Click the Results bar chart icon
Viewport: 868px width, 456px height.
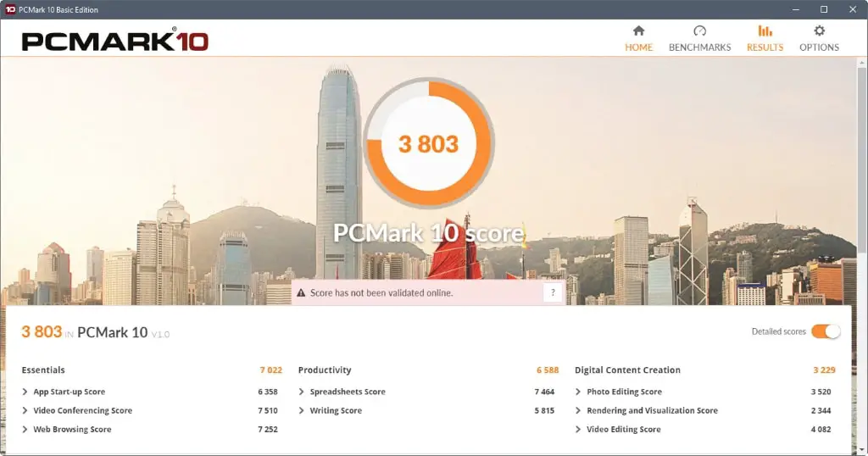[x=765, y=31]
